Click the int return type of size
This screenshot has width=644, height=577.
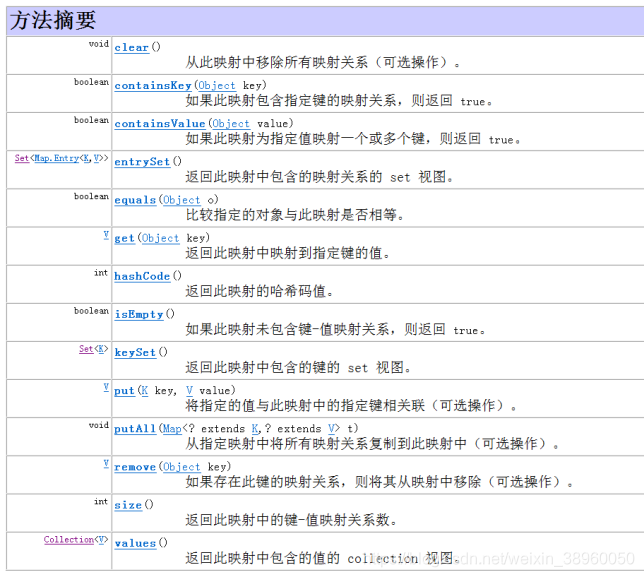[x=101, y=501]
